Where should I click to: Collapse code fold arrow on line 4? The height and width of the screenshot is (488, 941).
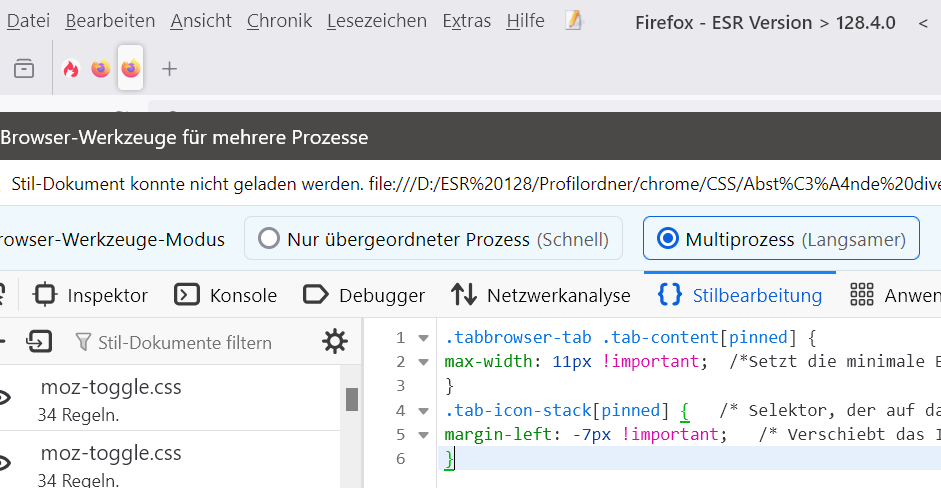423,410
